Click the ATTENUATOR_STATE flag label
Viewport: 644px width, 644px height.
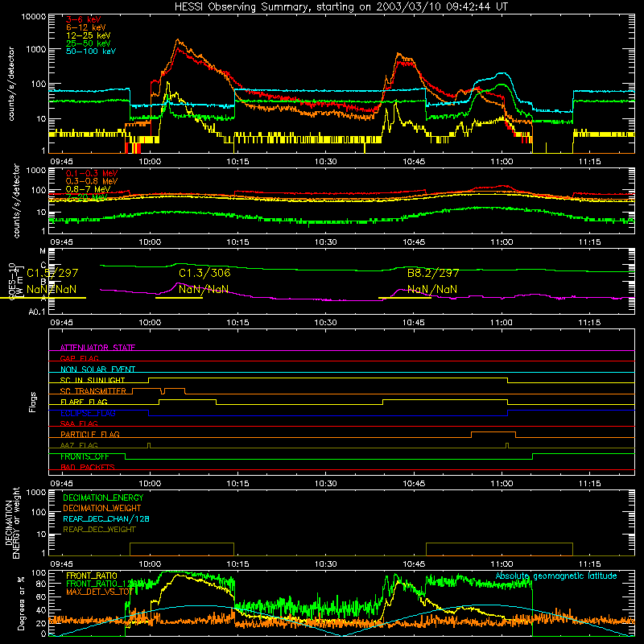(97, 348)
